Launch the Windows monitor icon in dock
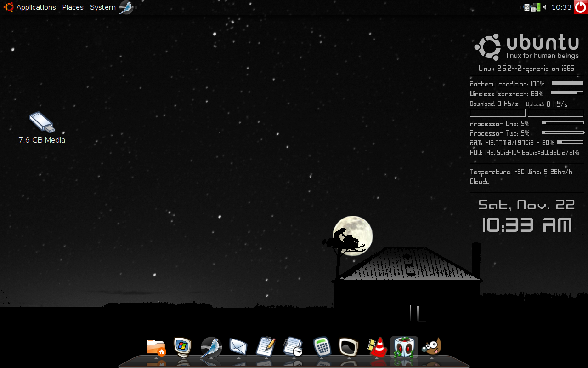The image size is (588, 368). [182, 347]
